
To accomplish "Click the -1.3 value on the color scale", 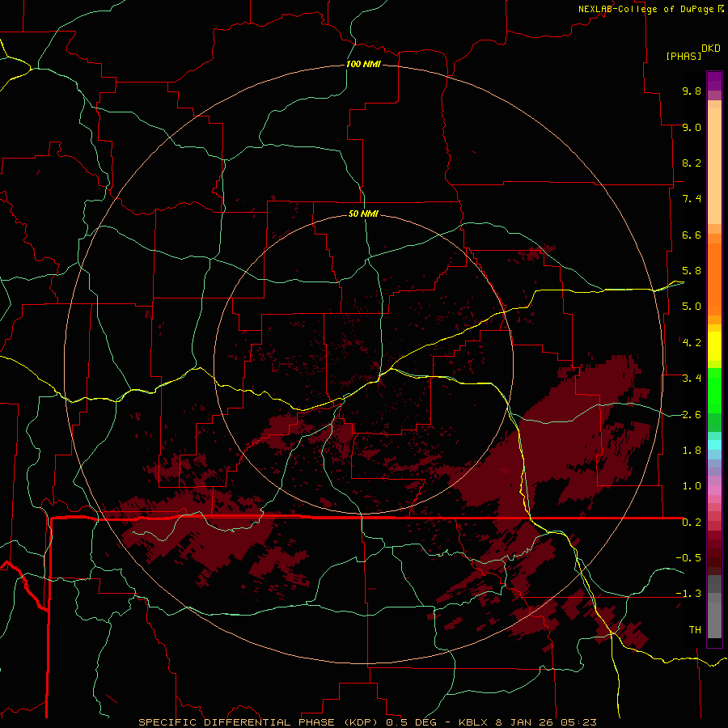I will tap(688, 594).
